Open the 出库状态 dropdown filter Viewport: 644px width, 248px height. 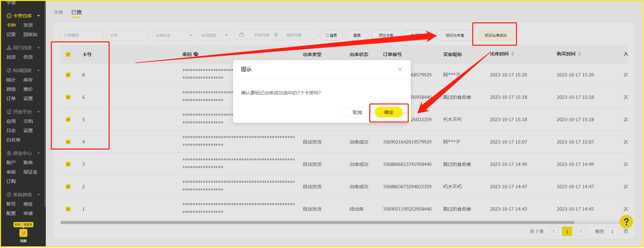pos(173,35)
